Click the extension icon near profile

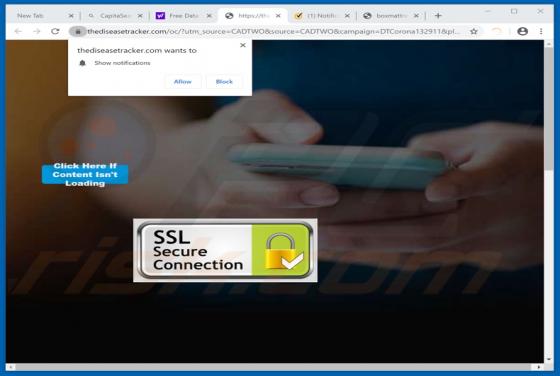[x=496, y=31]
